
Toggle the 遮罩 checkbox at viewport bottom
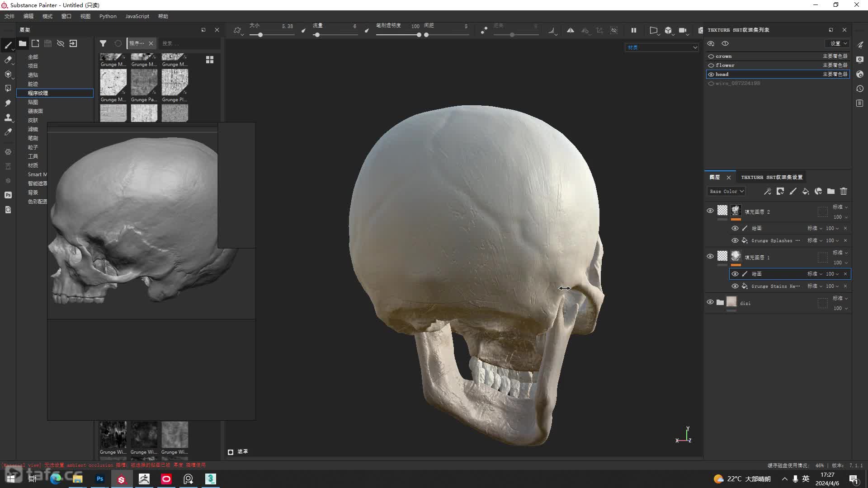(231, 452)
